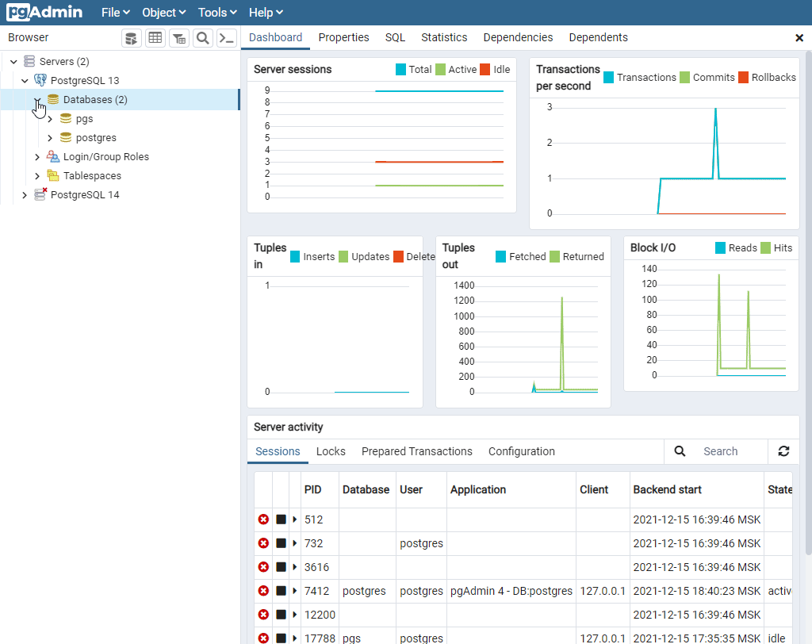Click the postgres database icon
The height and width of the screenshot is (644, 812).
pos(66,138)
